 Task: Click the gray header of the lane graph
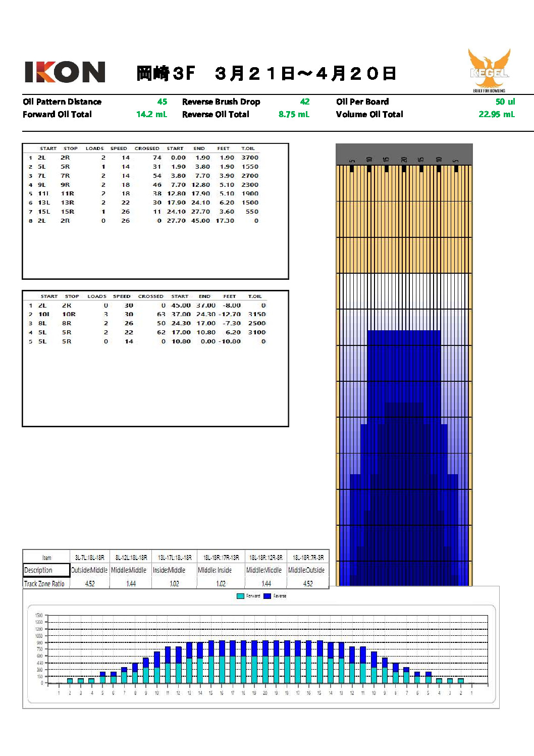tap(404, 154)
